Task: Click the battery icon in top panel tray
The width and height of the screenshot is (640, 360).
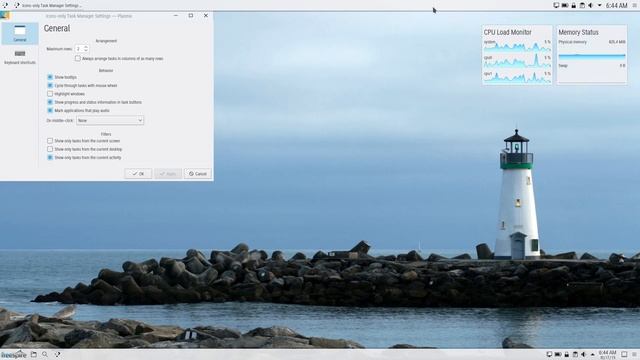Action: click(565, 5)
